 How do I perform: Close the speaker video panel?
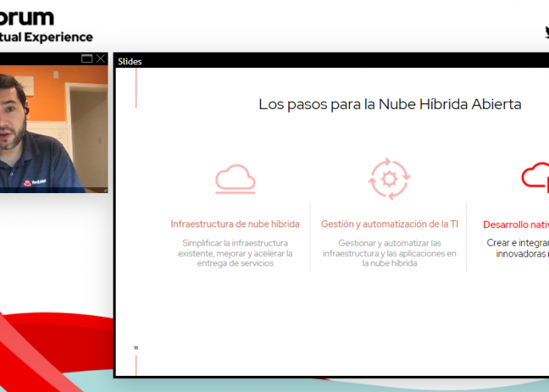(100, 59)
